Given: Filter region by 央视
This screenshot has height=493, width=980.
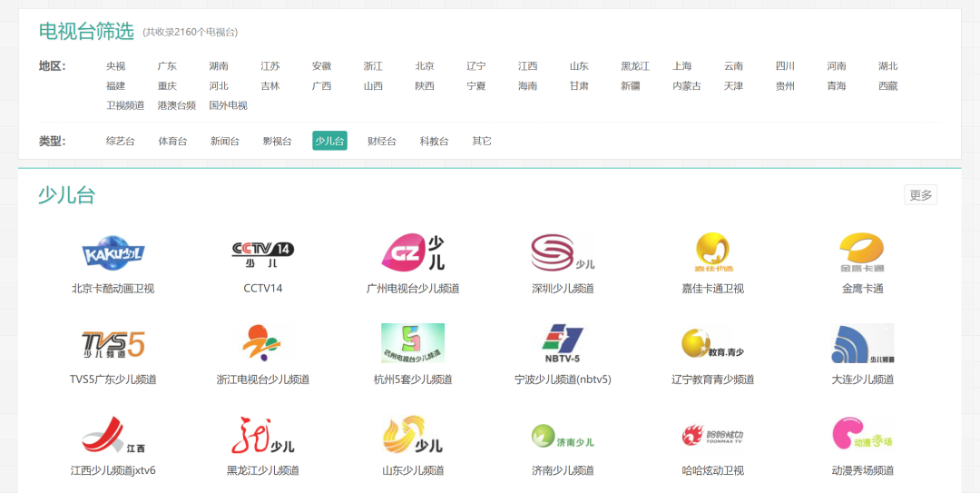Looking at the screenshot, I should click(x=115, y=66).
